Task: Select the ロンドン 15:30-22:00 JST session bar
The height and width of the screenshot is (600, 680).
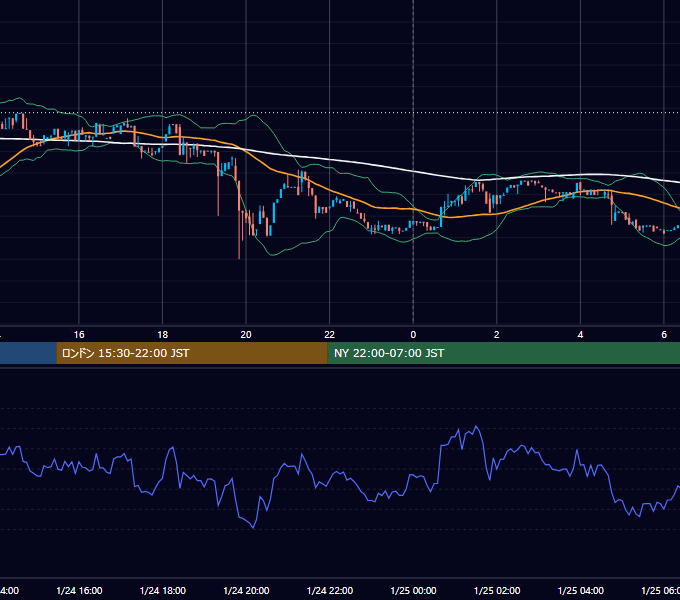Action: click(x=192, y=353)
